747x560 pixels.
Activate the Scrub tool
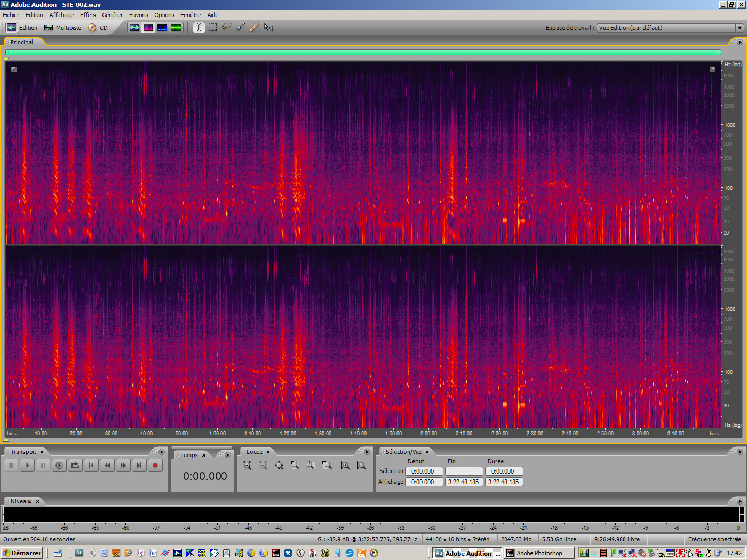point(268,27)
